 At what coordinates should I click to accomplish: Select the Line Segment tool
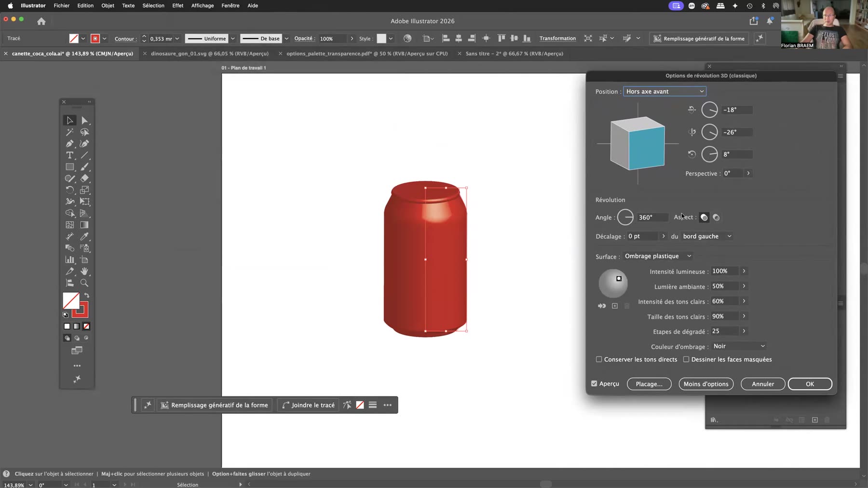85,155
